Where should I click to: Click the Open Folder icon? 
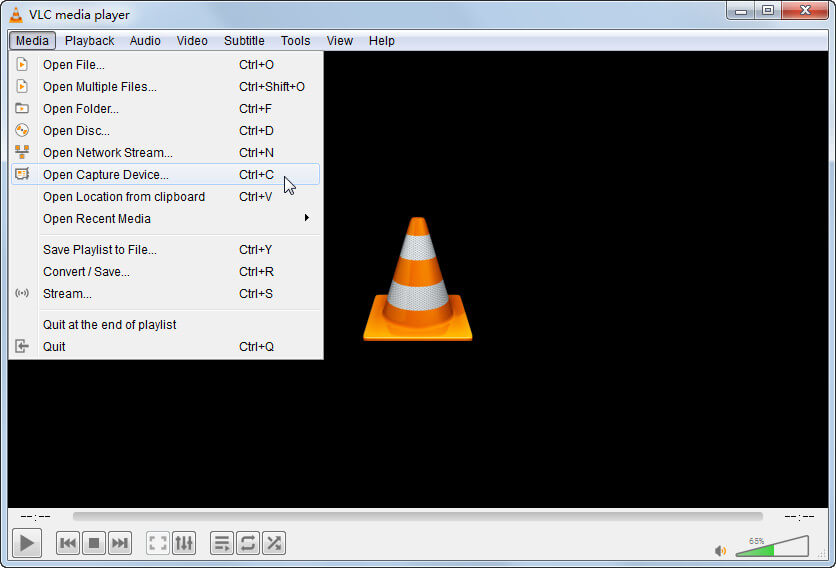tap(22, 108)
